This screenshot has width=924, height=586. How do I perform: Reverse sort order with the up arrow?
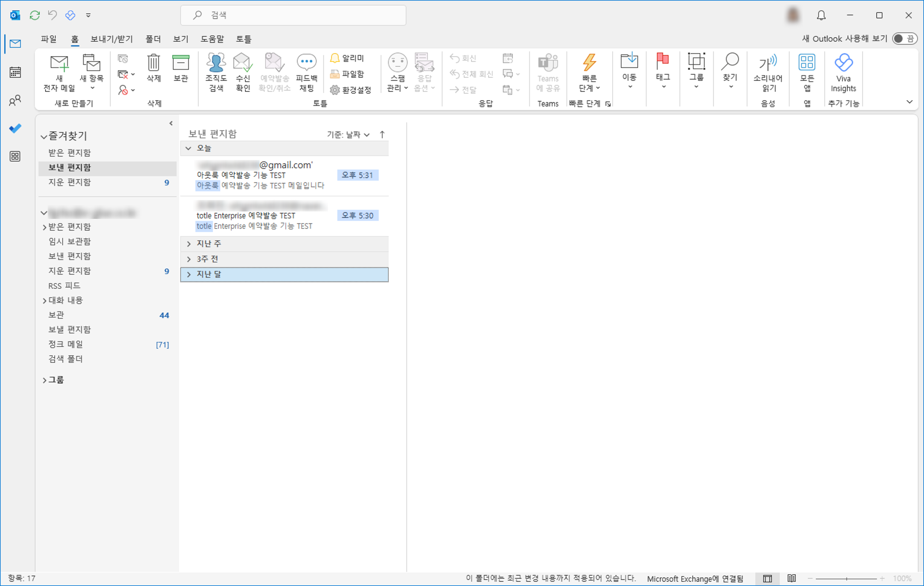382,134
